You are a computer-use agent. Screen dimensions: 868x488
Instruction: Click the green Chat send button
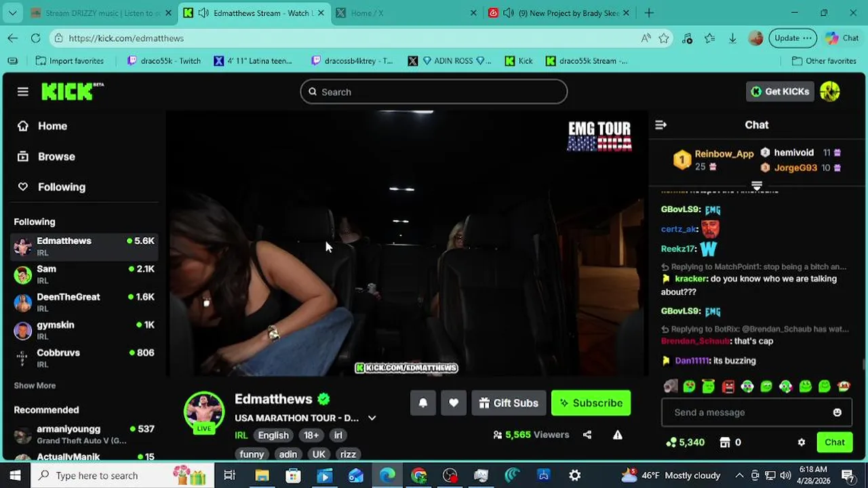pos(835,442)
